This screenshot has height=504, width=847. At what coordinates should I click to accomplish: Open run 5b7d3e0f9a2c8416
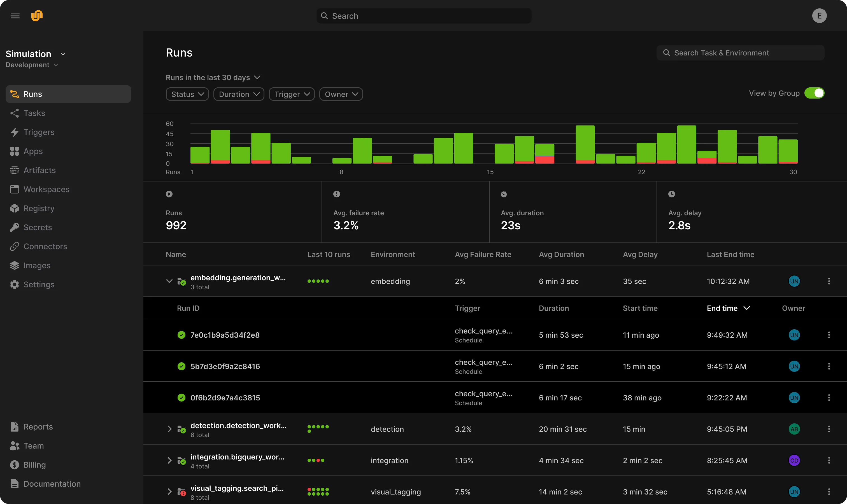coord(225,367)
